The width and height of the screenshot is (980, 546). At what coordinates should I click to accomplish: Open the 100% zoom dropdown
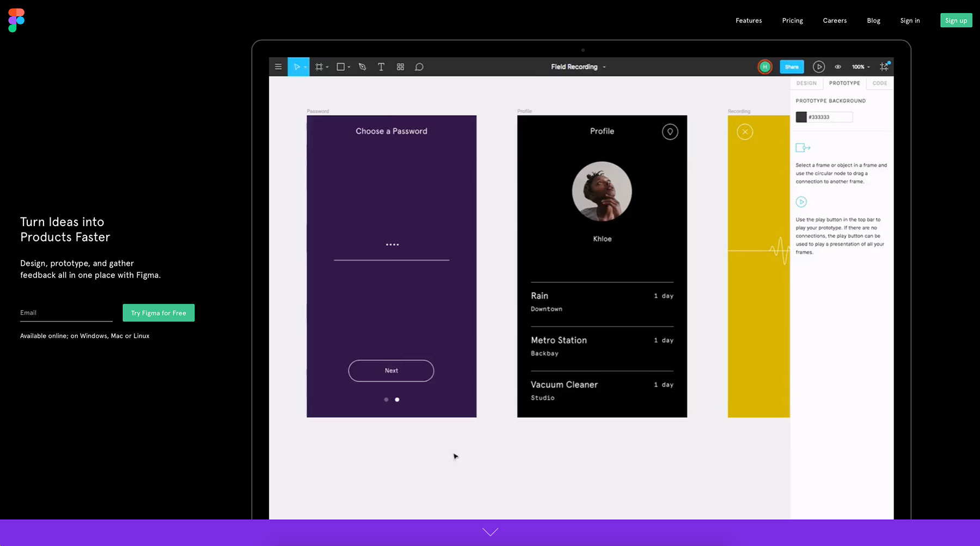click(x=861, y=67)
